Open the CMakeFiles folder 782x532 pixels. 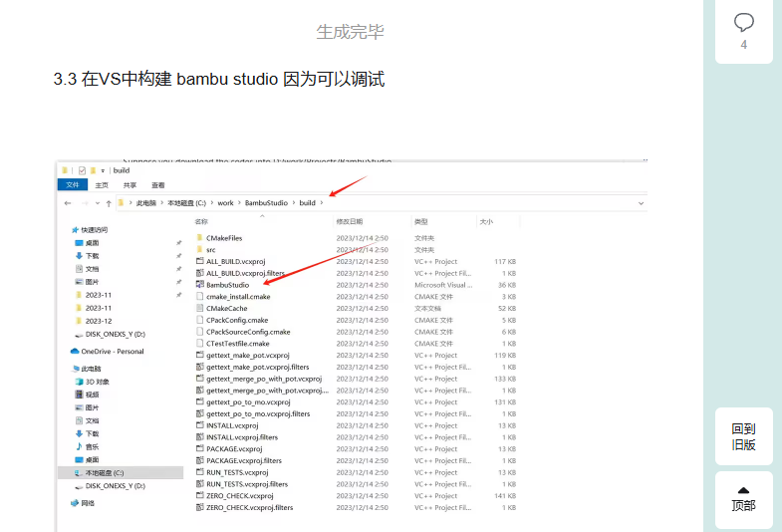[x=223, y=238]
